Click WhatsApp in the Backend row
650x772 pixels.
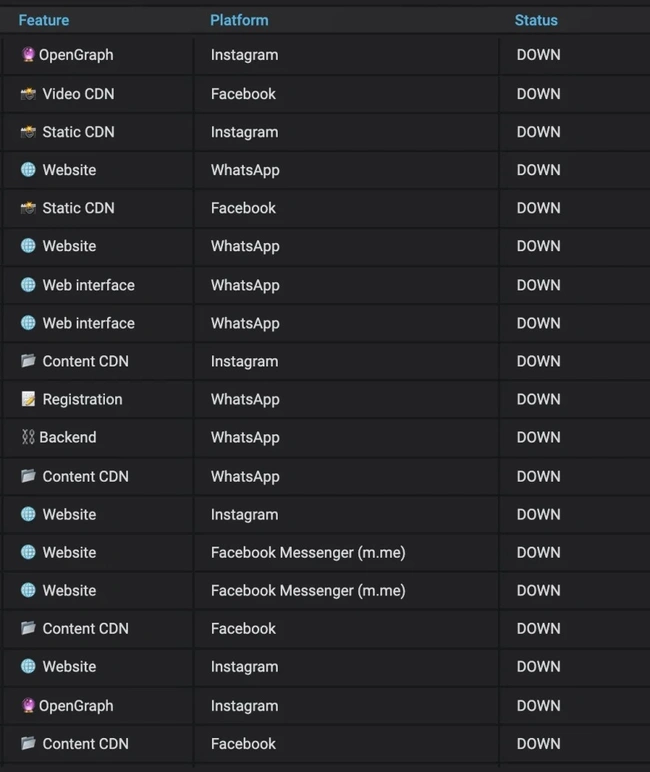click(x=245, y=437)
